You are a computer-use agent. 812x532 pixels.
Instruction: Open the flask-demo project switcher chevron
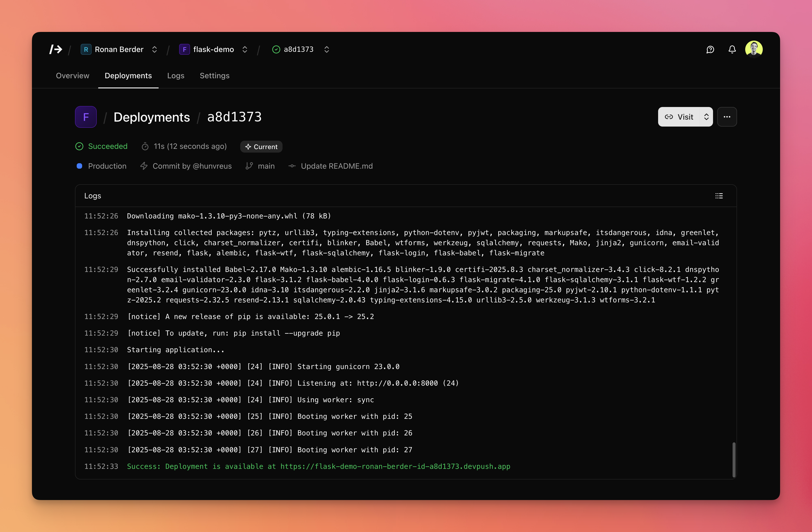coord(245,49)
